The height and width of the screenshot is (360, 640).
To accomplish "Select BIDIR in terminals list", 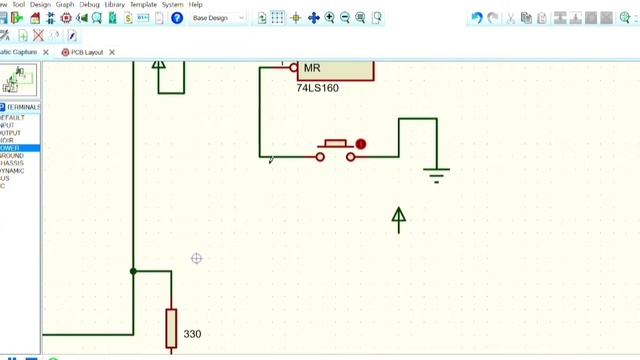I will pos(7,140).
